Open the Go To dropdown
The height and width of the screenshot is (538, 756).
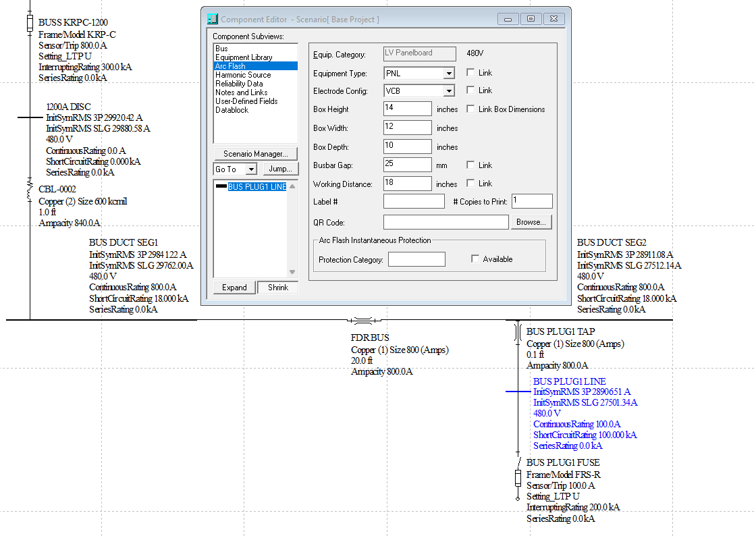pyautogui.click(x=251, y=169)
